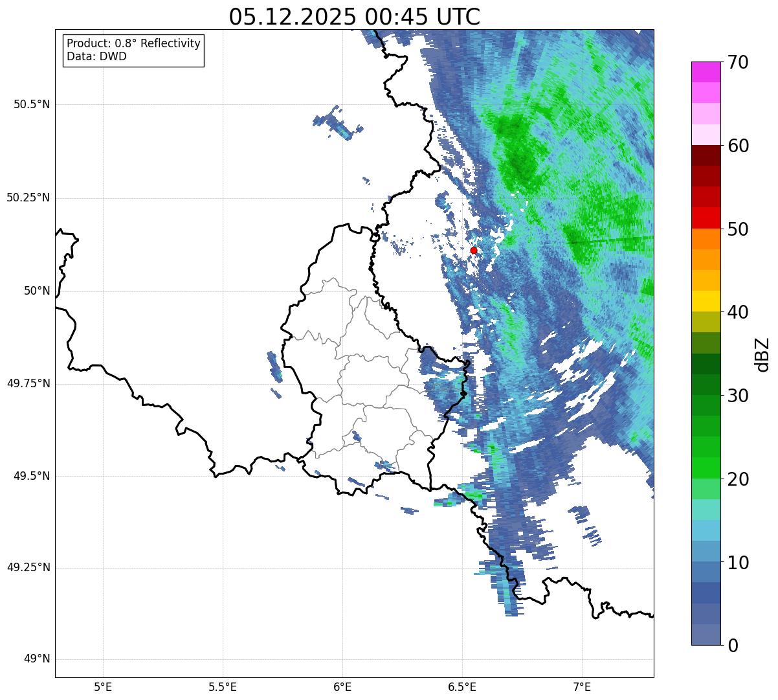Click the red radar site marker
The image size is (778, 700).
(474, 250)
